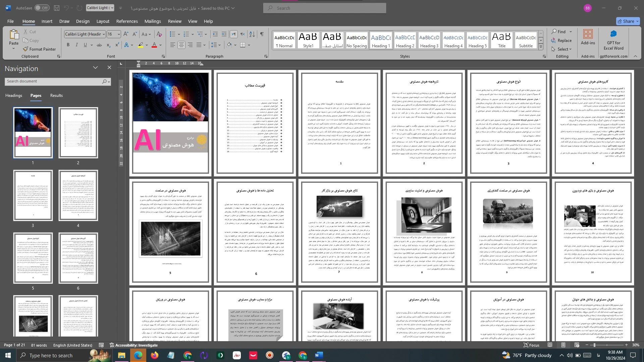Click the Sort A-Z icon
Screen dimensions: 644x362
(252, 34)
